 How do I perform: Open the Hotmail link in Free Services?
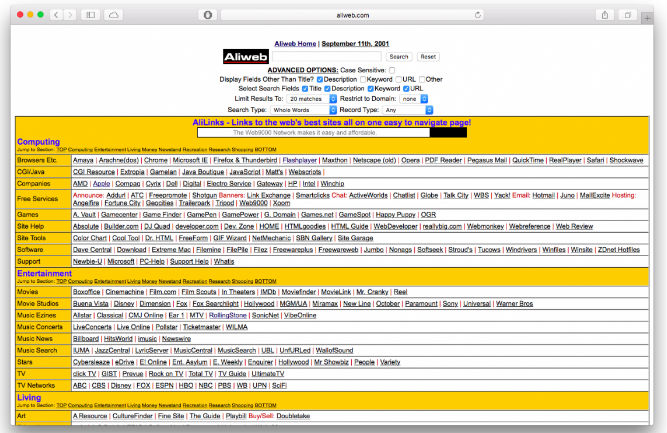[544, 195]
